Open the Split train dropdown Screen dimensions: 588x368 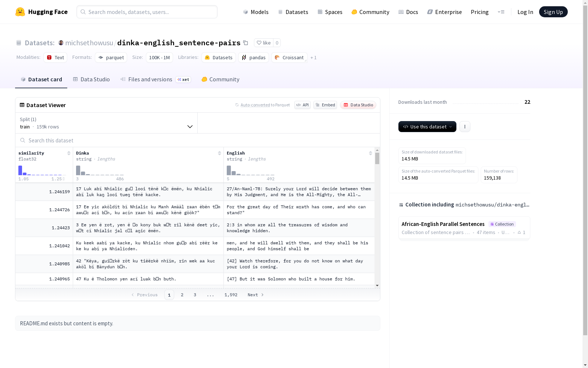coord(106,123)
